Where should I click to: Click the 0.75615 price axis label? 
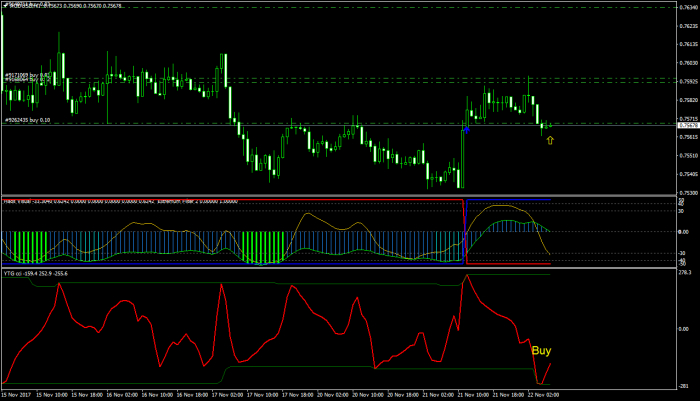pyautogui.click(x=688, y=137)
